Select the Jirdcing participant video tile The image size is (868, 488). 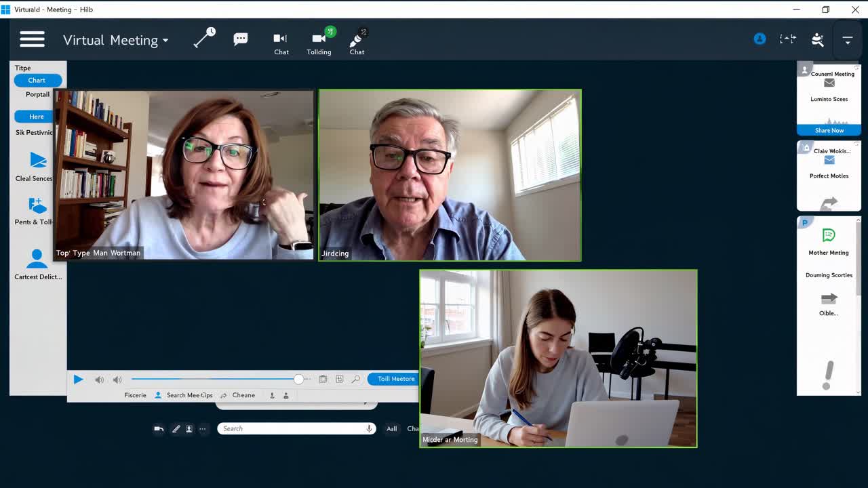coord(450,175)
